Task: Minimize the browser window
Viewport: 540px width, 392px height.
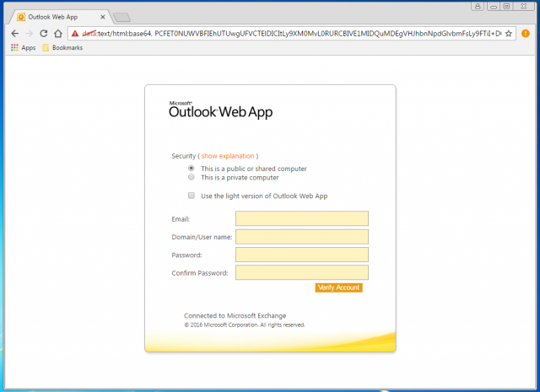Action: click(x=494, y=6)
